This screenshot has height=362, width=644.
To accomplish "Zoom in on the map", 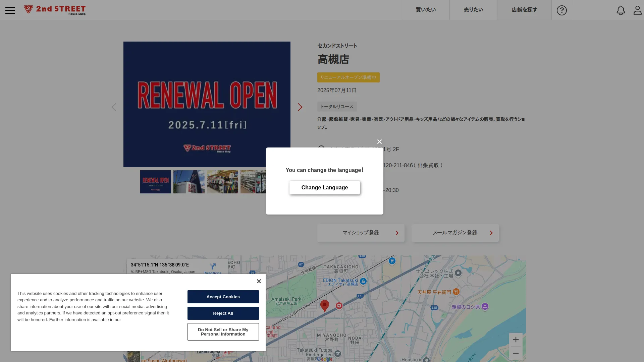I will (516, 340).
